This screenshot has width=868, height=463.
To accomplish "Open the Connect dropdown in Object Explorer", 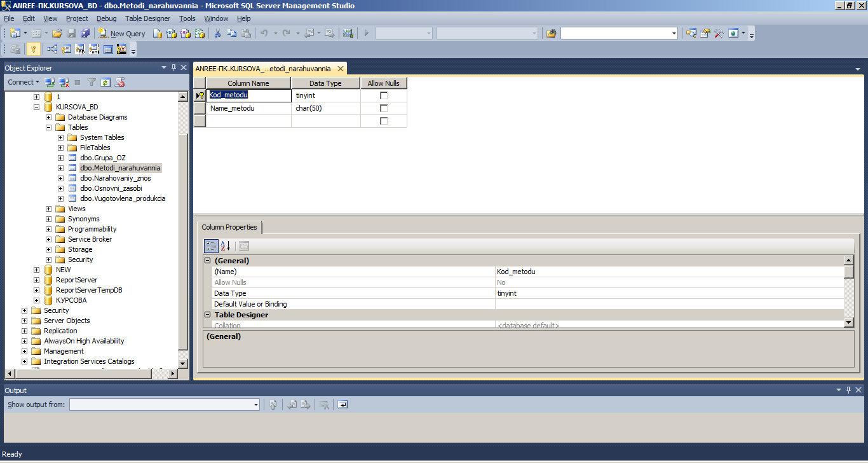I will pyautogui.click(x=24, y=82).
